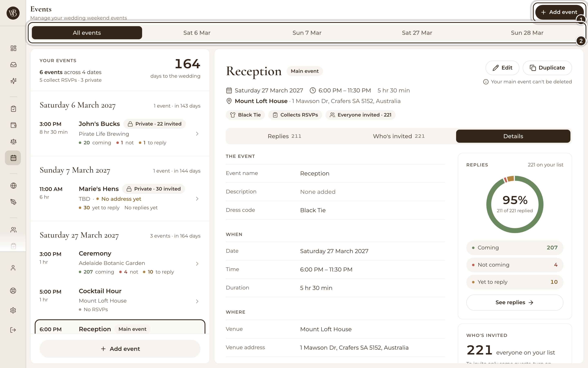Image resolution: width=588 pixels, height=368 pixels.
Task: Click the info icon beside deletion notice
Action: [486, 82]
